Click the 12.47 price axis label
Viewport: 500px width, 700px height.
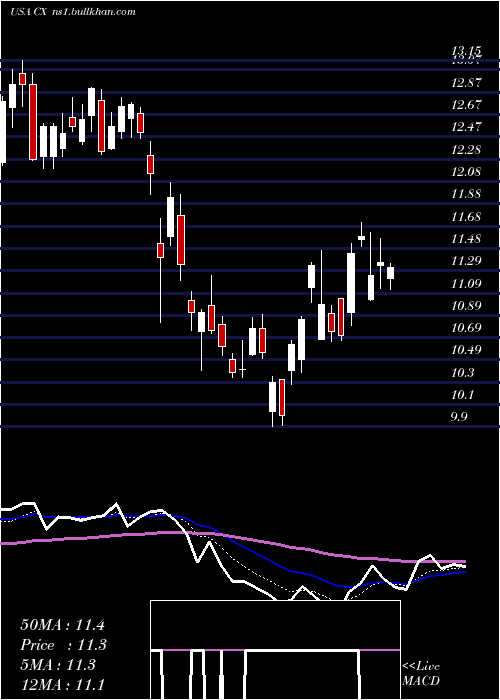[x=466, y=127]
